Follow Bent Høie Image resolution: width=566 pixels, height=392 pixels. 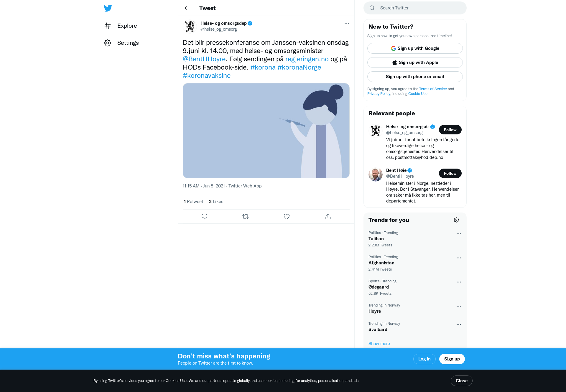point(450,173)
